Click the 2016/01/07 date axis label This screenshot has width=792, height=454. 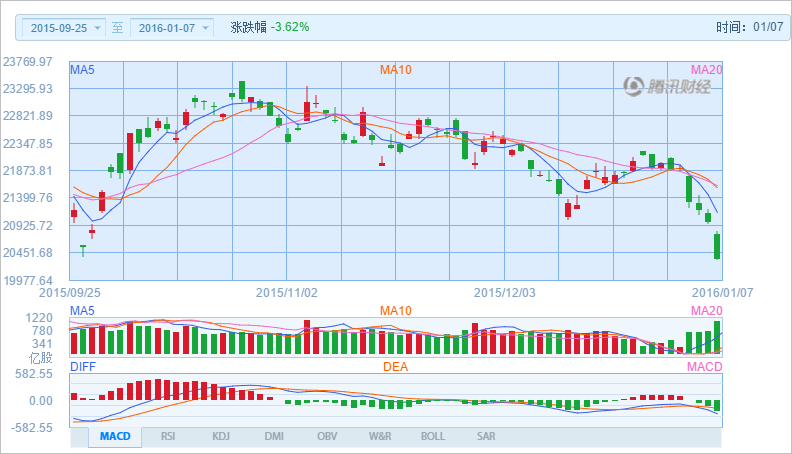coord(722,292)
